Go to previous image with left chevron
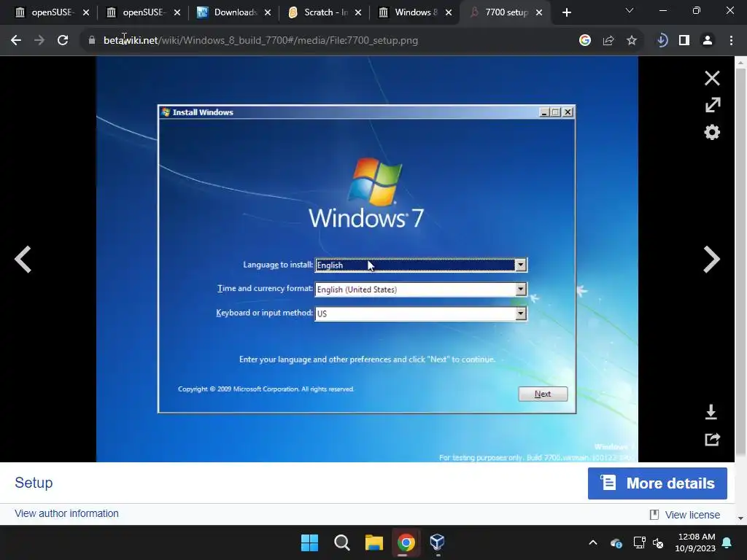The width and height of the screenshot is (747, 560). click(23, 259)
